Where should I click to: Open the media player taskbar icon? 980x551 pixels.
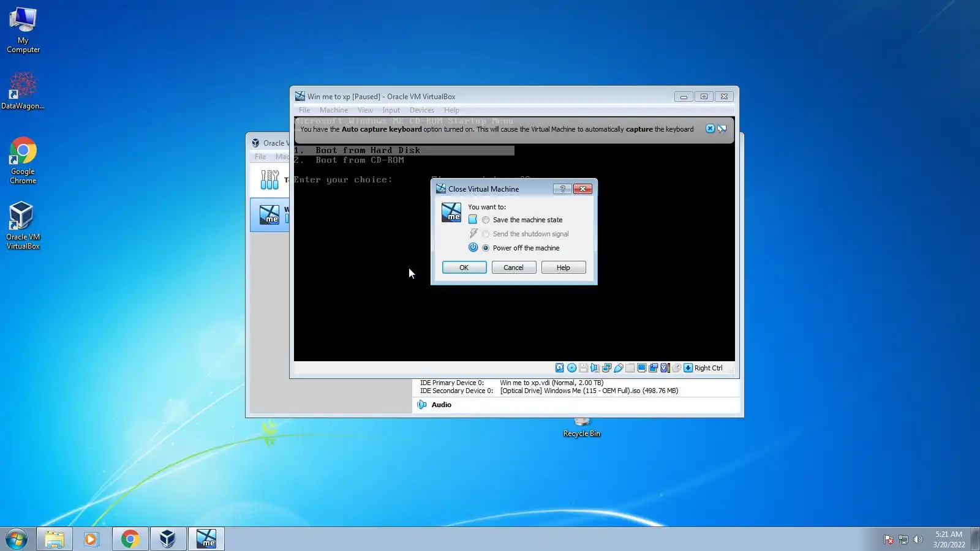point(92,539)
